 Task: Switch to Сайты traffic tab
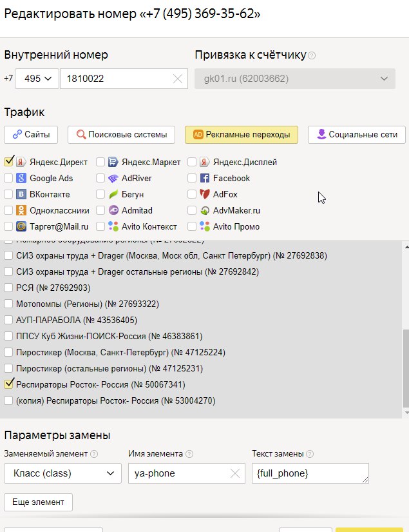[31, 135]
